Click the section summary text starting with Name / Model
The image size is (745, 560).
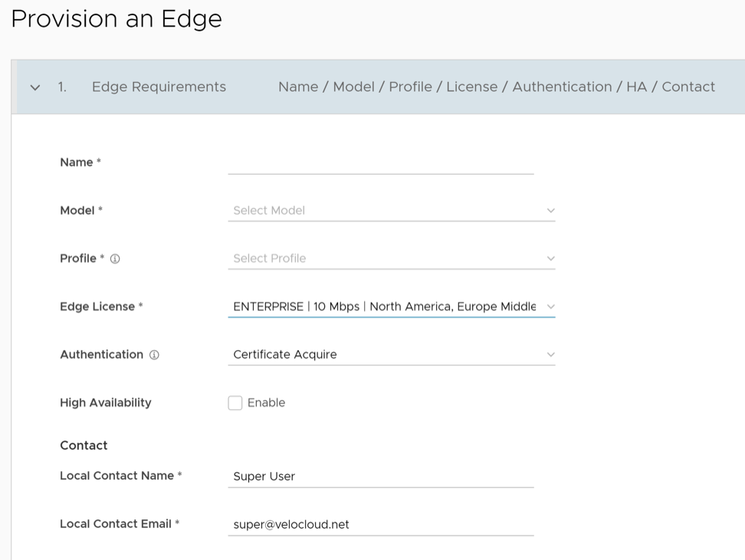pos(496,87)
